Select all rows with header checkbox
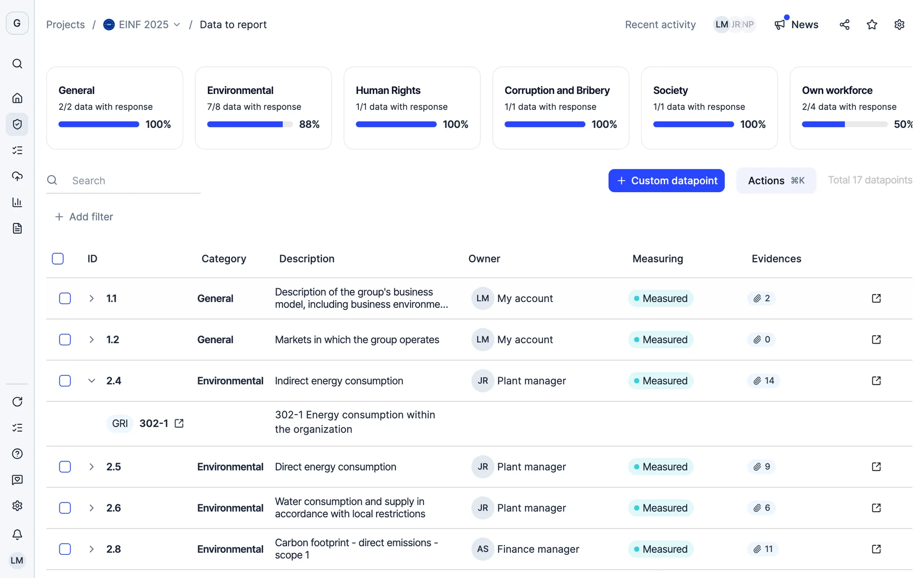924x578 pixels. tap(58, 258)
